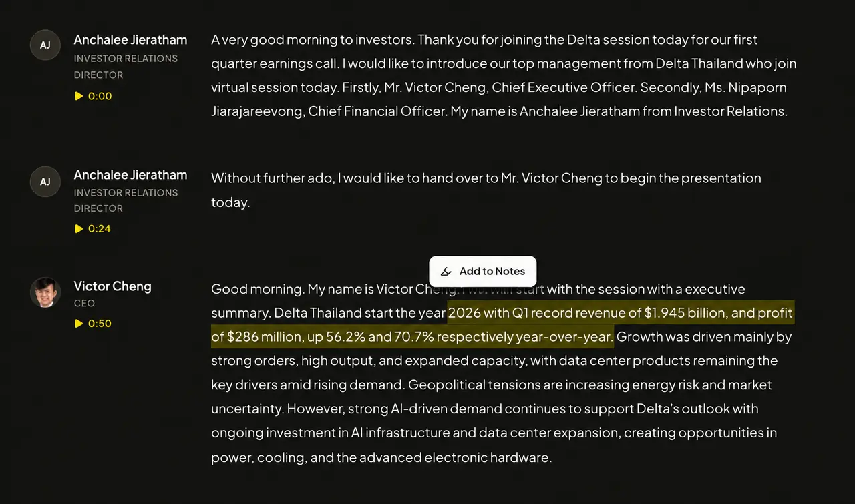Click the CEO role label
Image resolution: width=855 pixels, height=504 pixels.
pyautogui.click(x=84, y=304)
